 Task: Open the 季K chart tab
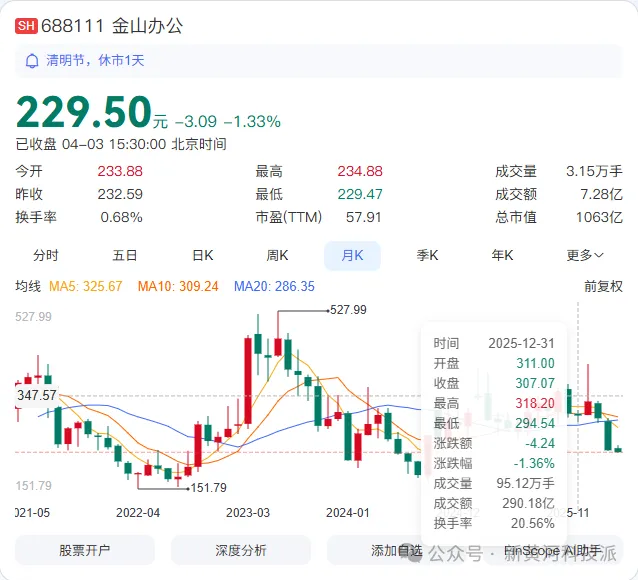[x=427, y=256]
